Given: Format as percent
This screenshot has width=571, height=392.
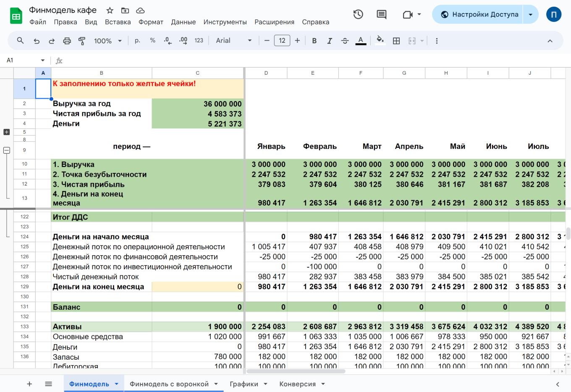Looking at the screenshot, I should pos(152,41).
